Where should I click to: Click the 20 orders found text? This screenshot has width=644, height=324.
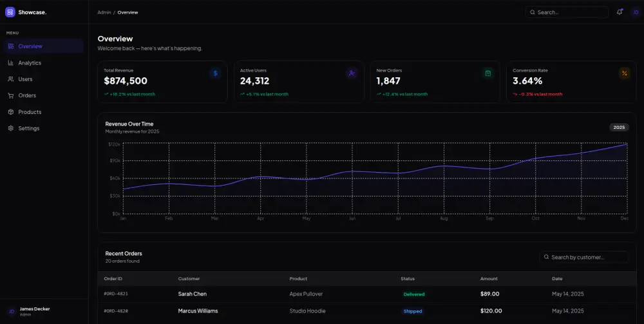coord(122,261)
